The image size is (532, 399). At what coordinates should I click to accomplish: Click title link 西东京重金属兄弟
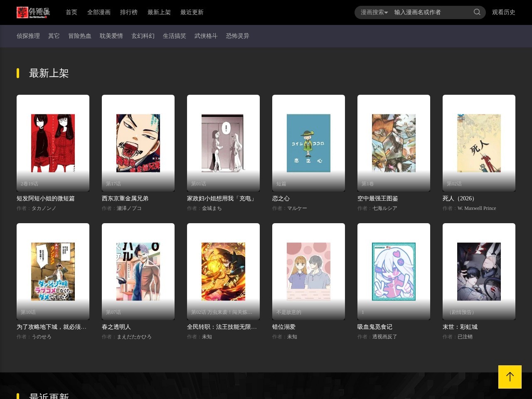pos(125,199)
